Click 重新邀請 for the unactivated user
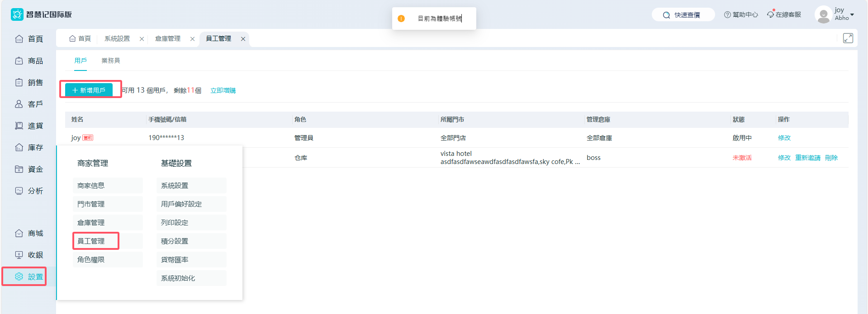Screen dimensions: 868x314 click(807, 158)
